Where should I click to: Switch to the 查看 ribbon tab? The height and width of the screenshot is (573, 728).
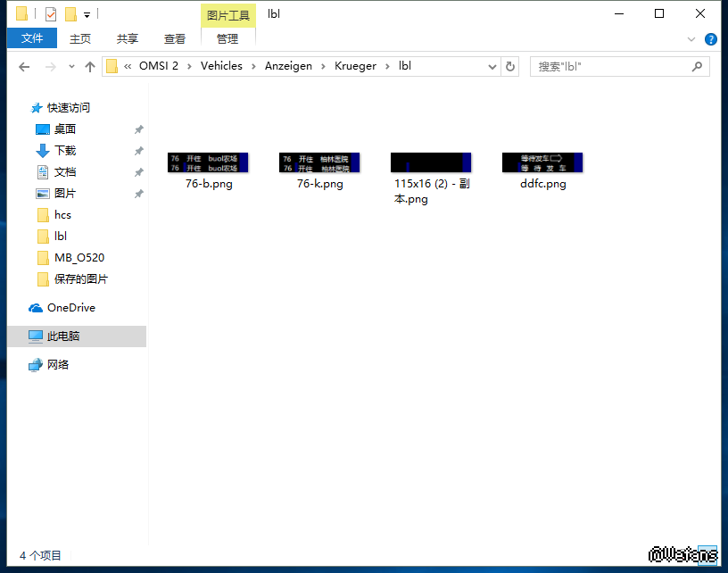click(x=175, y=38)
